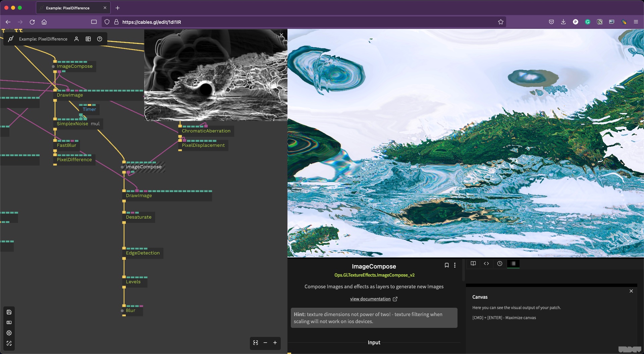Viewport: 644px width, 354px height.
Task: Zoom in the patch with plus button
Action: click(275, 343)
